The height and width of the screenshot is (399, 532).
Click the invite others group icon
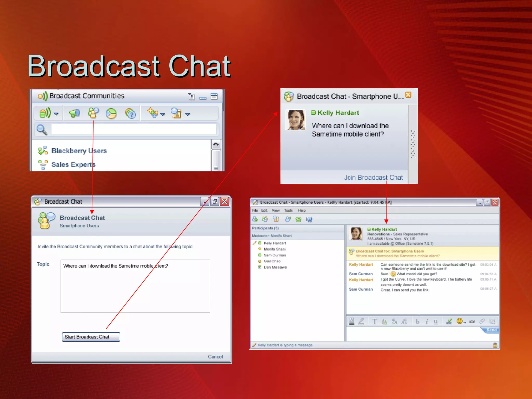(x=265, y=219)
